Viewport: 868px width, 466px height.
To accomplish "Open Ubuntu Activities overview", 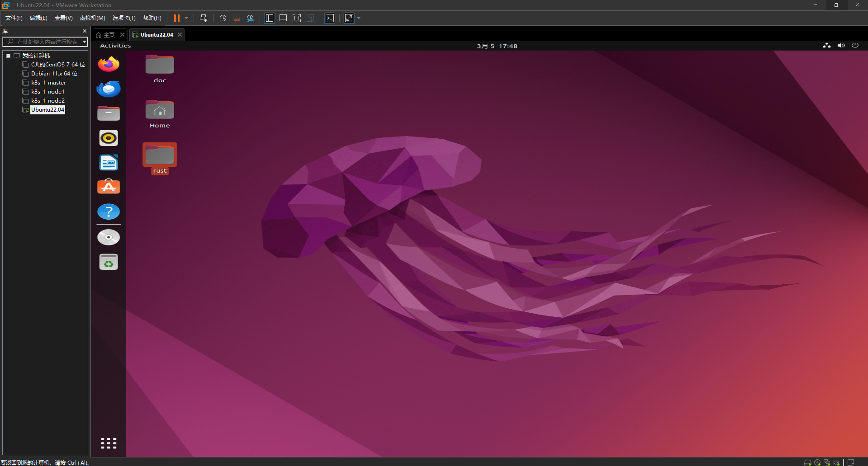I will point(115,46).
